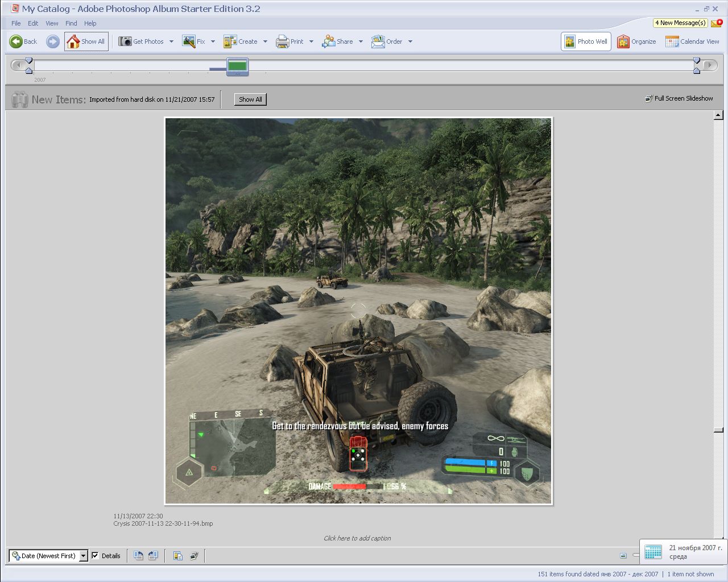This screenshot has width=728, height=582.
Task: Select the Photo Well view
Action: click(x=586, y=41)
